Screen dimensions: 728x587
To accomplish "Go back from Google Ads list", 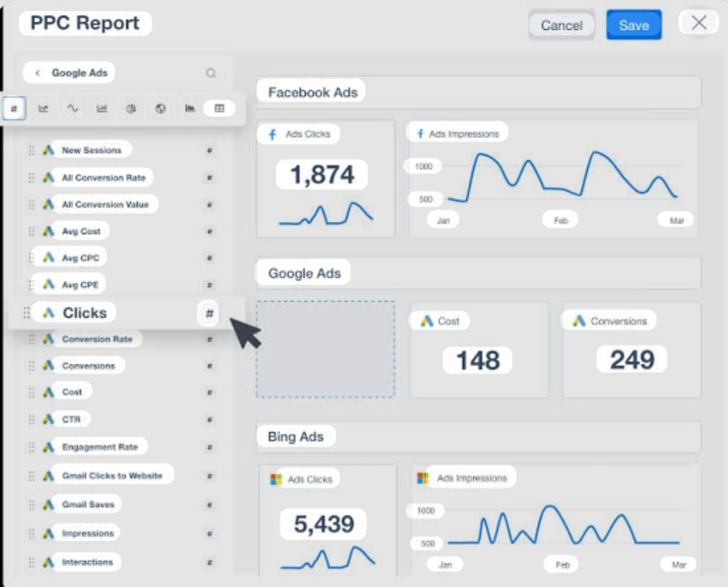I will tap(38, 73).
